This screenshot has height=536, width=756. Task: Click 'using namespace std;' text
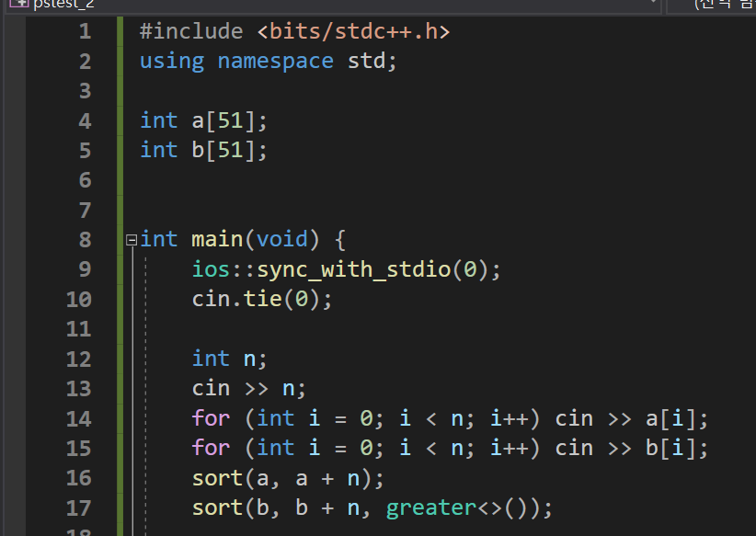pyautogui.click(x=268, y=62)
